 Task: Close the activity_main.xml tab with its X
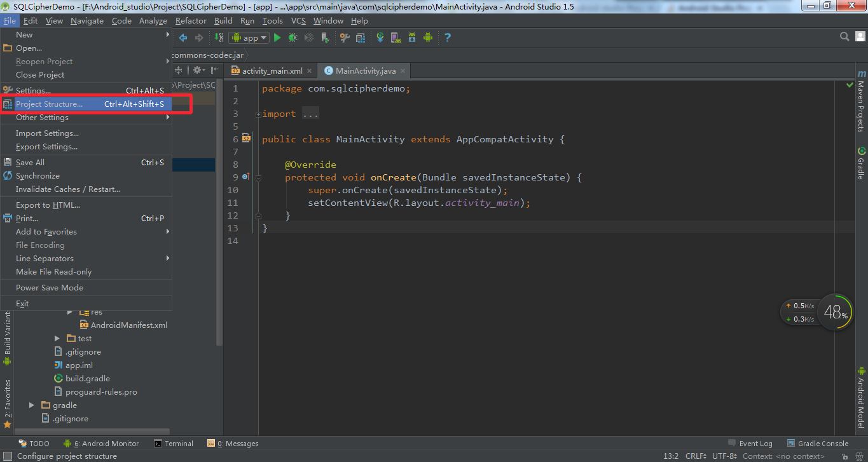tap(309, 71)
